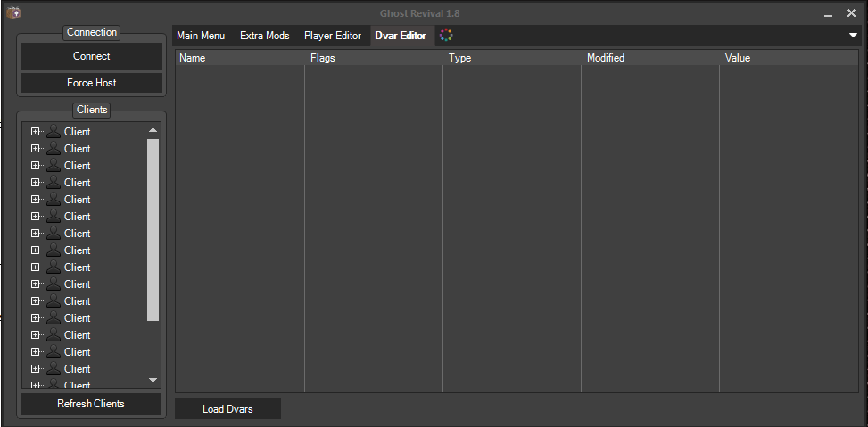Minimize the Ghost Revival window
This screenshot has width=868, height=427.
tap(829, 13)
